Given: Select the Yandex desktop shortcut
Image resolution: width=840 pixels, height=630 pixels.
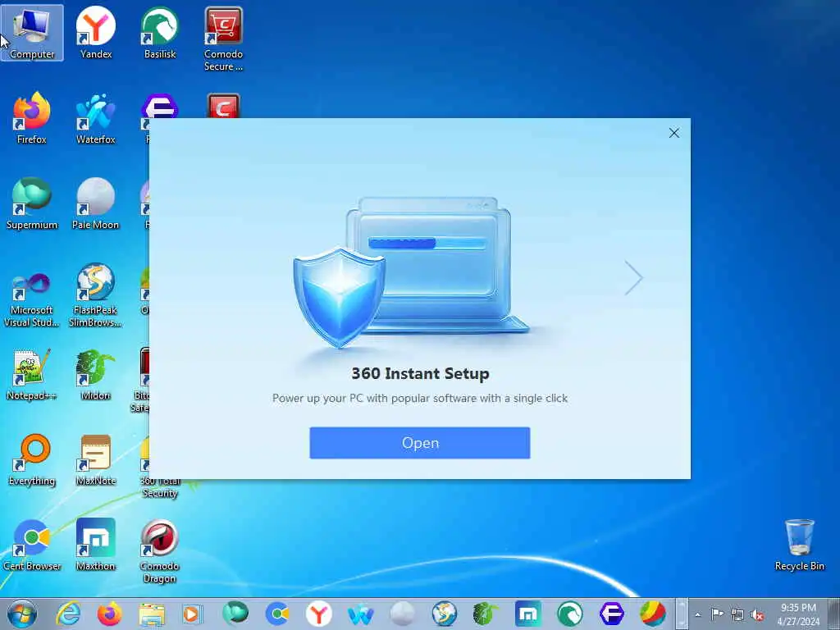Looking at the screenshot, I should [96, 33].
